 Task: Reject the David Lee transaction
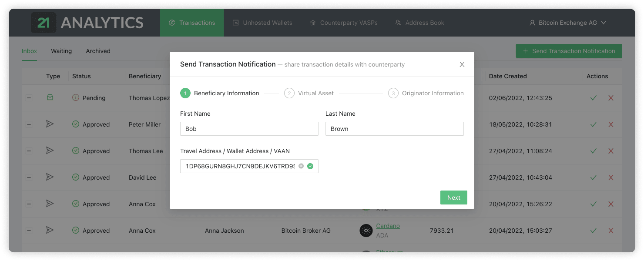tap(610, 177)
